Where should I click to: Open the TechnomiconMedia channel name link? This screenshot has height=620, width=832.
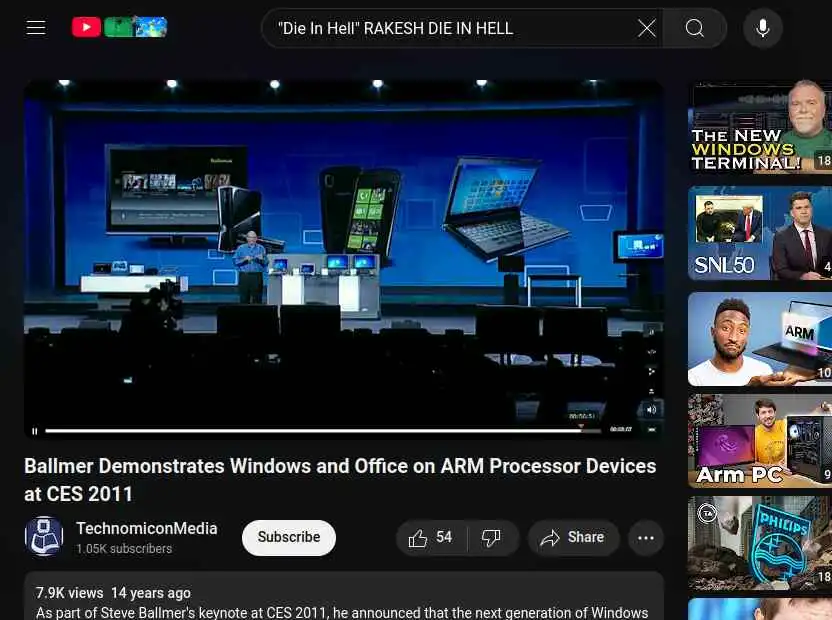146,529
